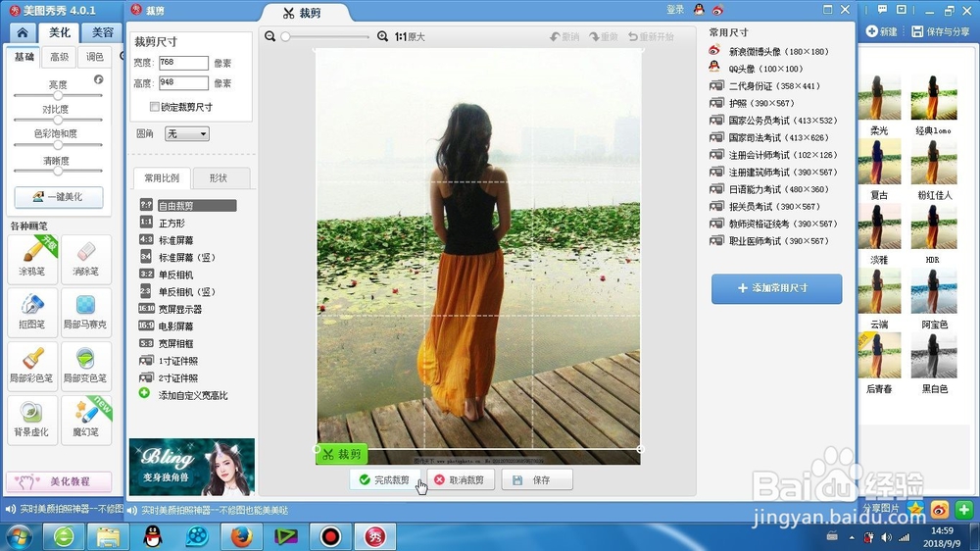The height and width of the screenshot is (551, 980).
Task: Switch to the 高级 tab
Action: [60, 57]
